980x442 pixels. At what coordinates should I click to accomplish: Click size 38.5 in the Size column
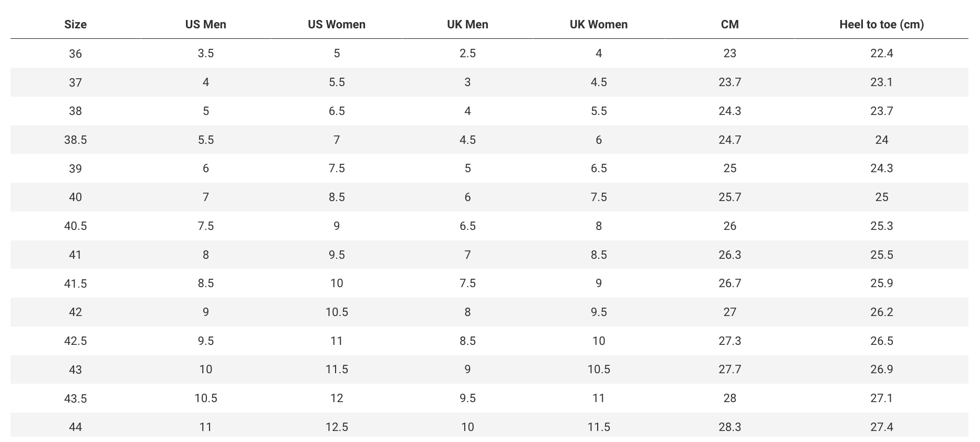75,140
